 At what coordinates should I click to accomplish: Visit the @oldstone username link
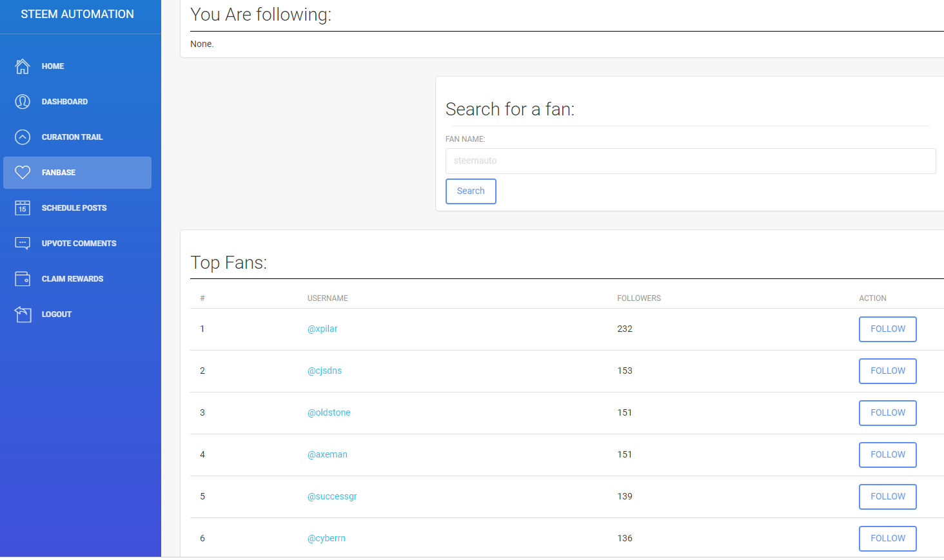pyautogui.click(x=329, y=413)
